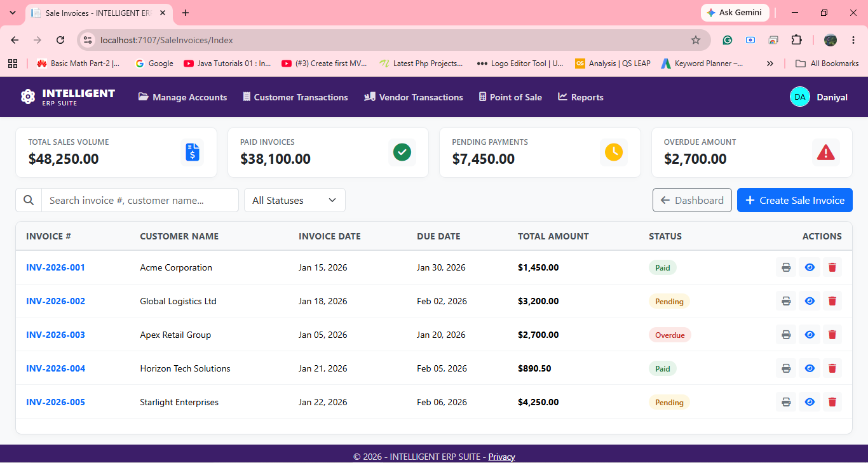Open the Vendor Transactions menu

pos(414,97)
